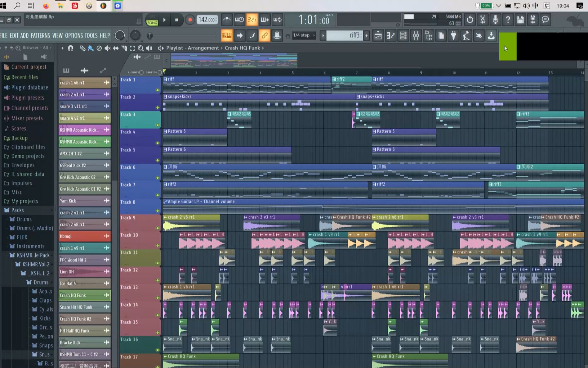
Task: Click the 142.000 tempo field
Action: pyautogui.click(x=207, y=20)
